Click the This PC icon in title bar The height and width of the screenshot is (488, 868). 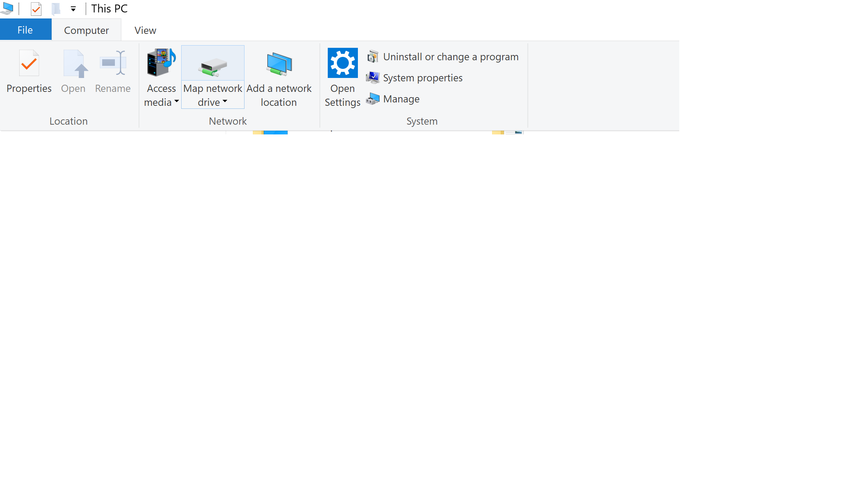[7, 8]
